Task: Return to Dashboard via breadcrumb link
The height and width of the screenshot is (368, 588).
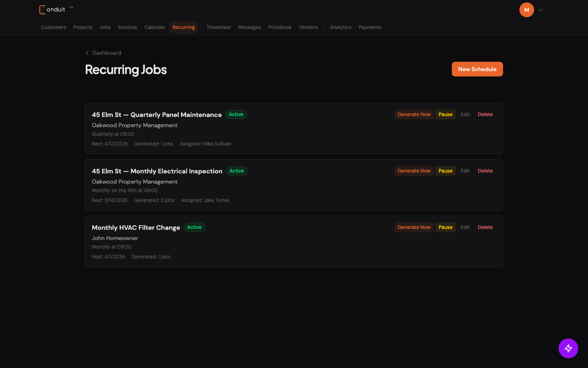Action: [107, 53]
